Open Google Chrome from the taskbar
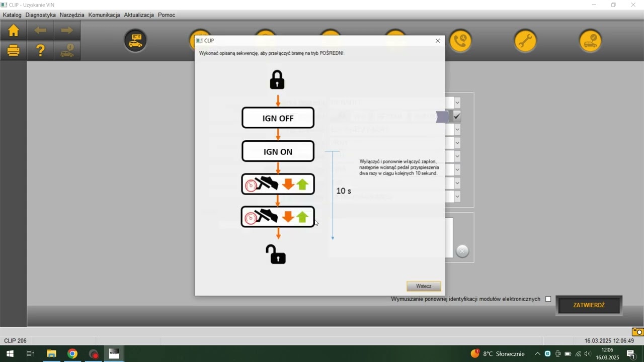The width and height of the screenshot is (644, 362). click(x=72, y=354)
